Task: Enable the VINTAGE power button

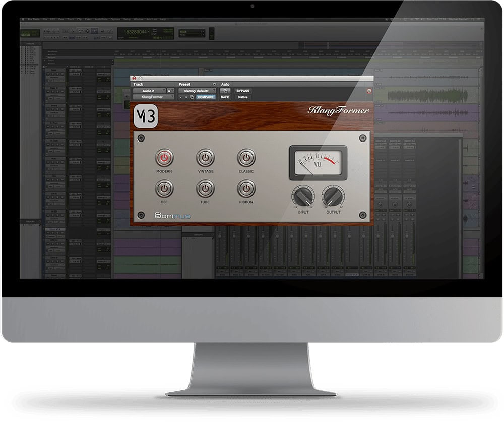Action: click(x=206, y=157)
